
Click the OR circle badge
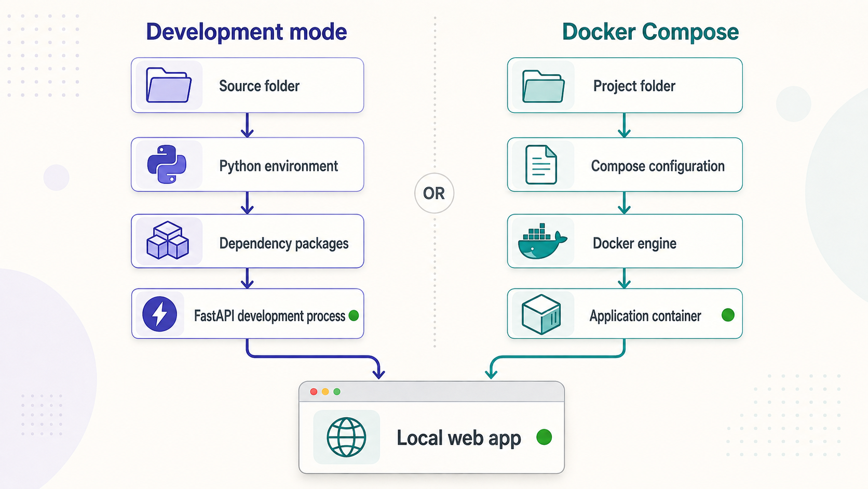coord(435,193)
